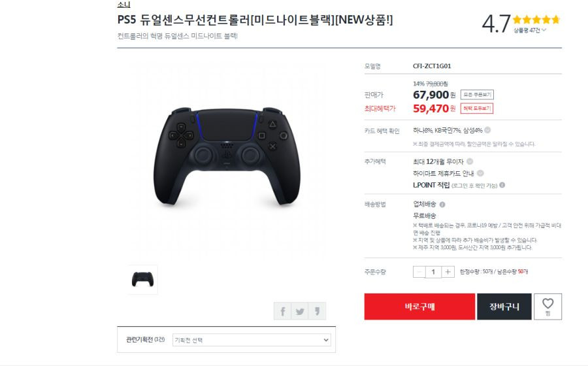Add to wishlist with heart icon
The height and width of the screenshot is (366, 588).
(548, 307)
